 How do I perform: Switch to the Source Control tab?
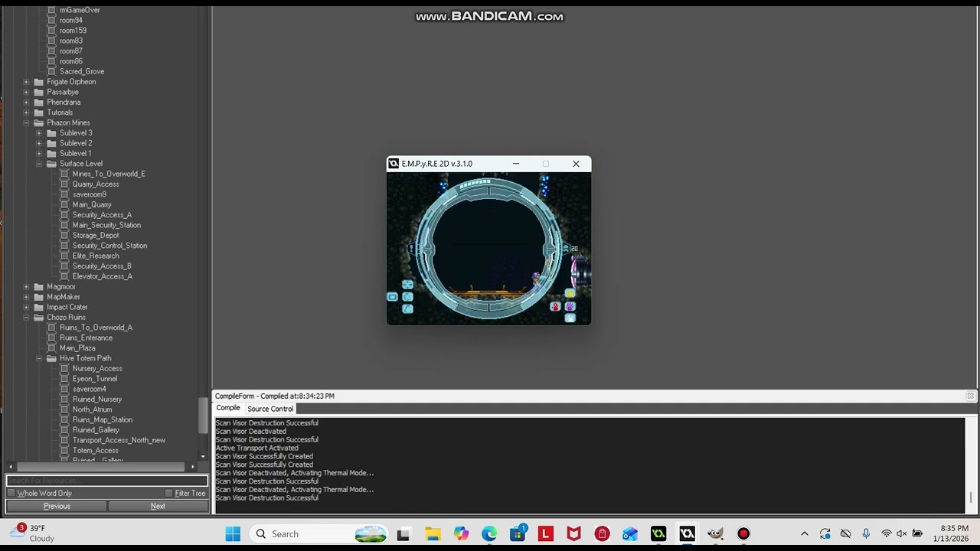click(270, 409)
